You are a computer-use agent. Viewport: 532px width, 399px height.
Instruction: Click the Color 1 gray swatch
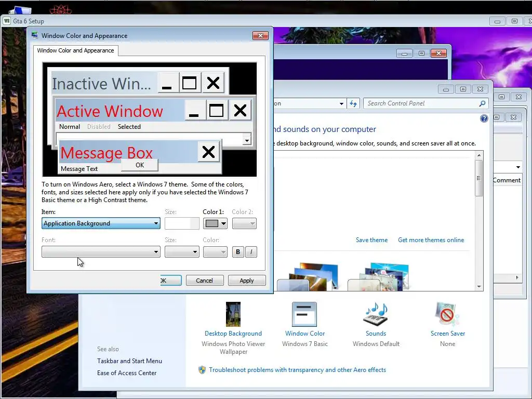[212, 223]
